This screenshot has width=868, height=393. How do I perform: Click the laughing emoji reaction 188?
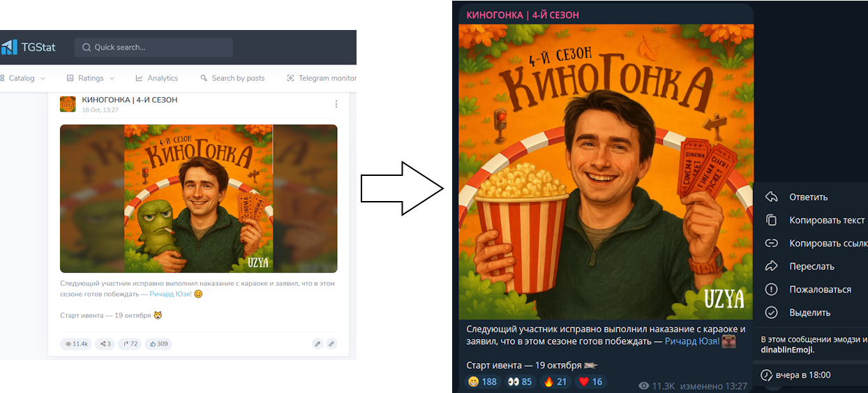pos(483,382)
